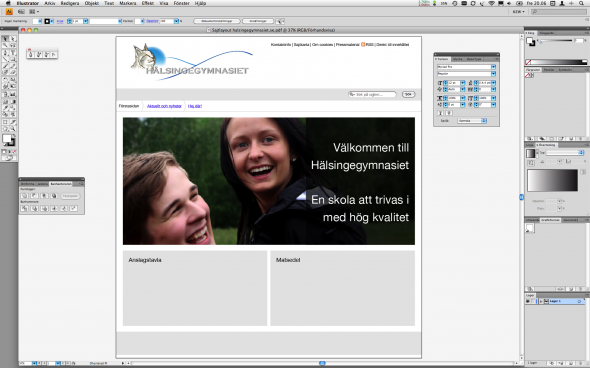The image size is (590, 368).
Task: Set fill to None in toolbox
Action: pos(14,152)
